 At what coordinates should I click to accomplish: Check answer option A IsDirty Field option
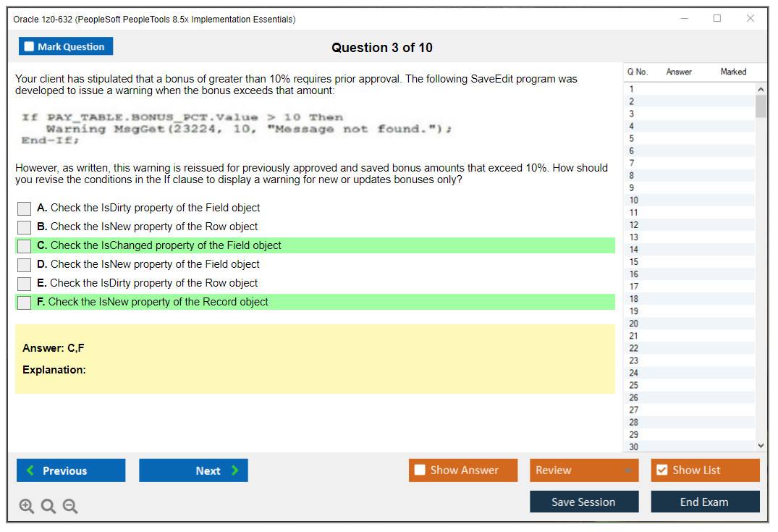tap(23, 208)
